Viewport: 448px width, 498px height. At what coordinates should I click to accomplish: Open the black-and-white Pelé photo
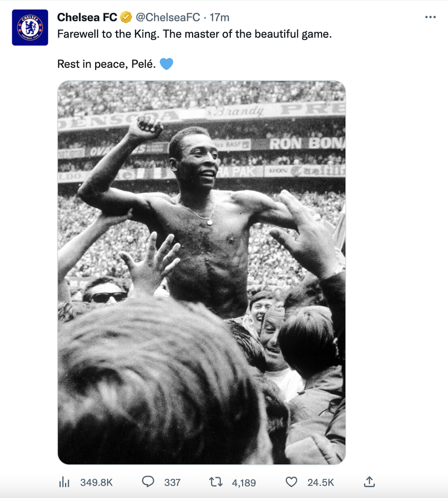[x=201, y=272]
